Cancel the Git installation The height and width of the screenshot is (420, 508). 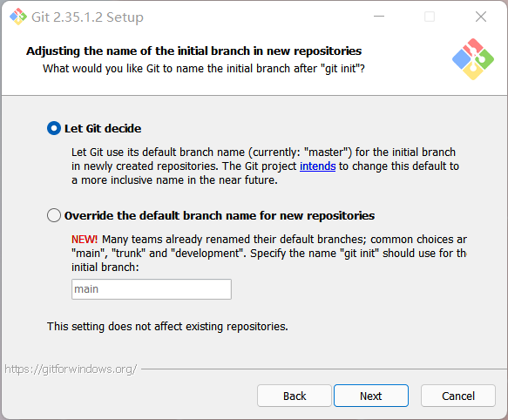click(x=458, y=396)
